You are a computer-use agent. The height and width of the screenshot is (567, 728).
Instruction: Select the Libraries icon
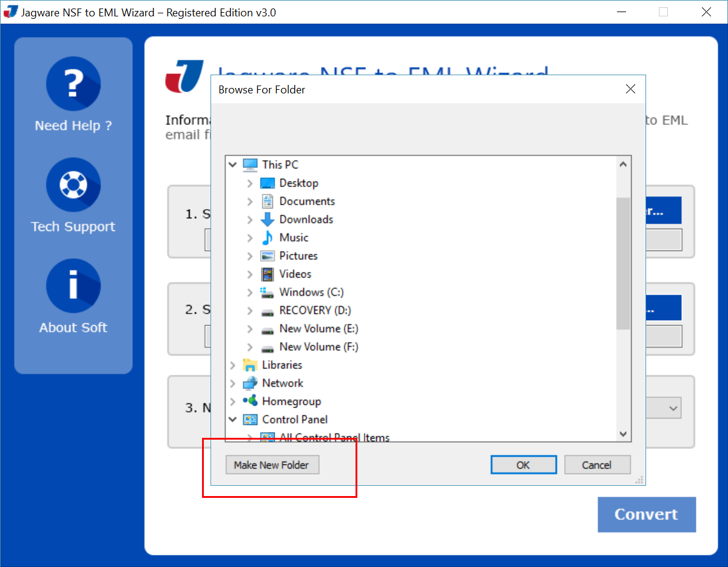[250, 365]
